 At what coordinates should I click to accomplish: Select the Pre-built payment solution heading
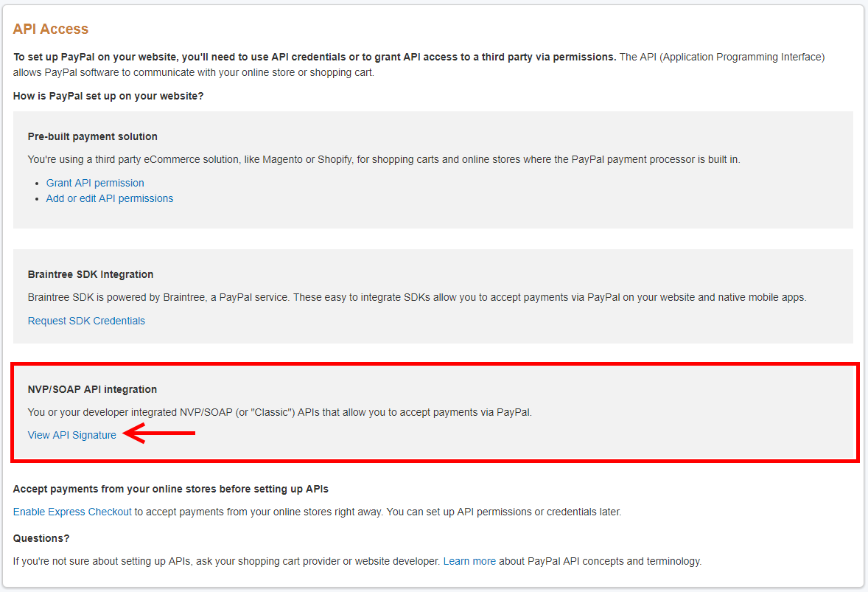[x=92, y=136]
